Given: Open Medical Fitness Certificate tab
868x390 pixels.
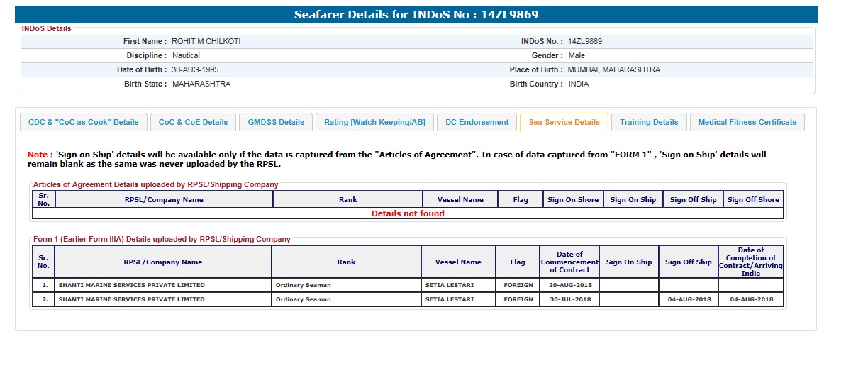Looking at the screenshot, I should pos(747,122).
